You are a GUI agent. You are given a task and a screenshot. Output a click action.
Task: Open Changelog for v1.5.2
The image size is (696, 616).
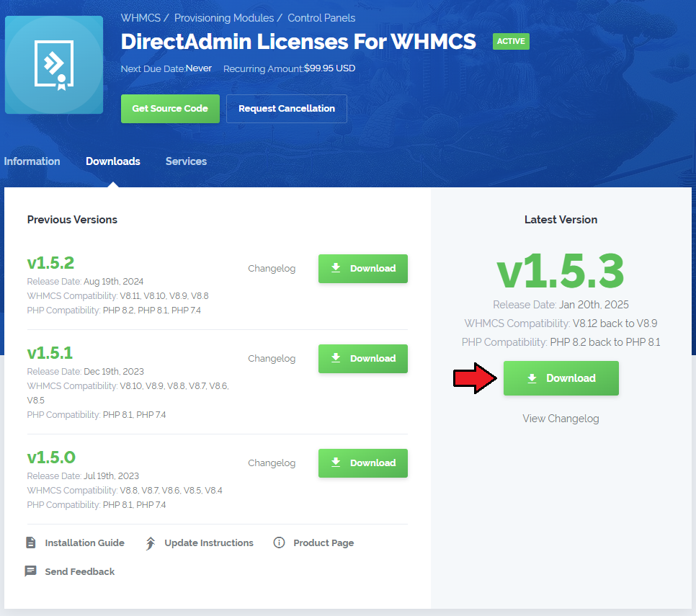[x=271, y=269]
